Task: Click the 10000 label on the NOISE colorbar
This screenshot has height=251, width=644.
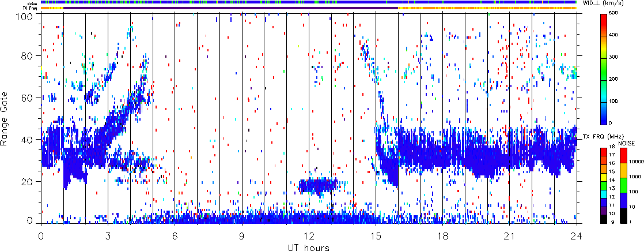Action: click(x=637, y=163)
